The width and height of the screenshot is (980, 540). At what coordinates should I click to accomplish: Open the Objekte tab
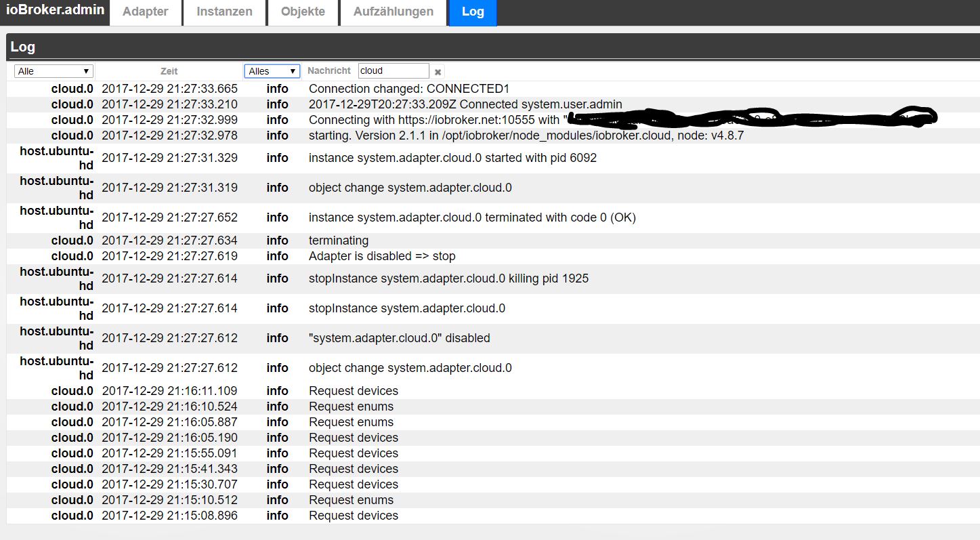pyautogui.click(x=303, y=12)
